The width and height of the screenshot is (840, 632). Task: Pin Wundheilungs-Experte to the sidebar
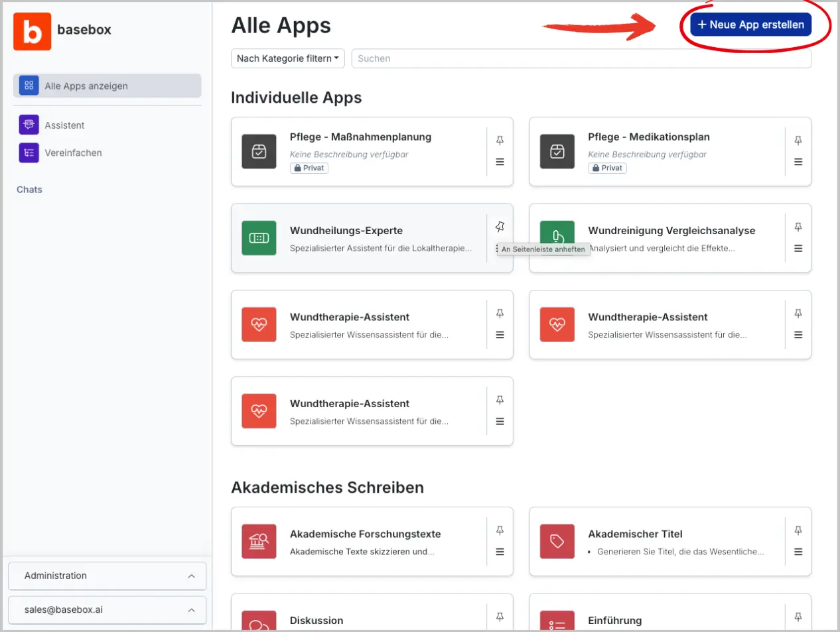[x=500, y=227]
